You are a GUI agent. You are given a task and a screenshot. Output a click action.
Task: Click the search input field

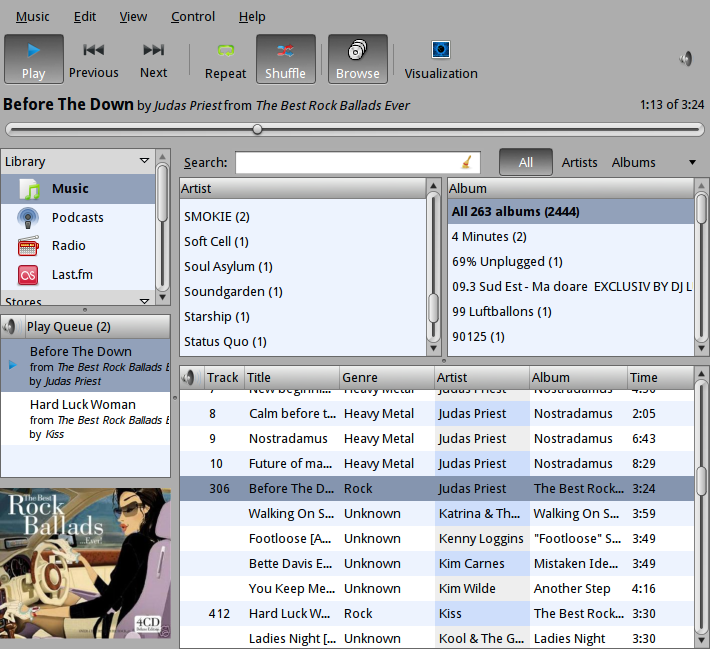358,163
